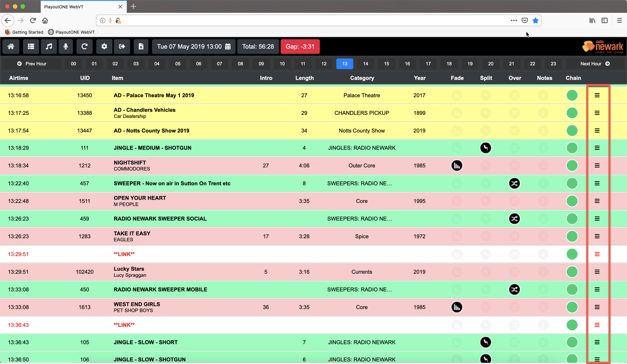Image resolution: width=627 pixels, height=364 pixels.
Task: Click Over icon on RADIO NEWARK SWEEPER MOBILE row
Action: pos(514,290)
